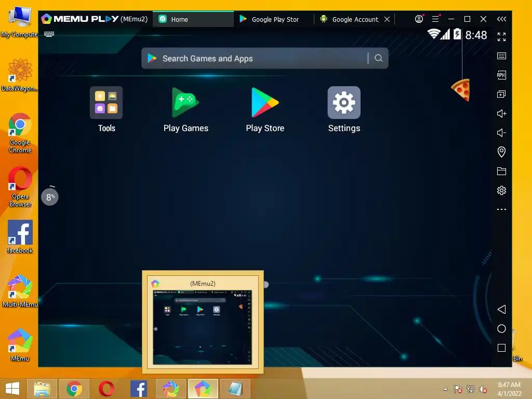Install an APK via sidebar icon
The width and height of the screenshot is (532, 399).
[x=501, y=75]
